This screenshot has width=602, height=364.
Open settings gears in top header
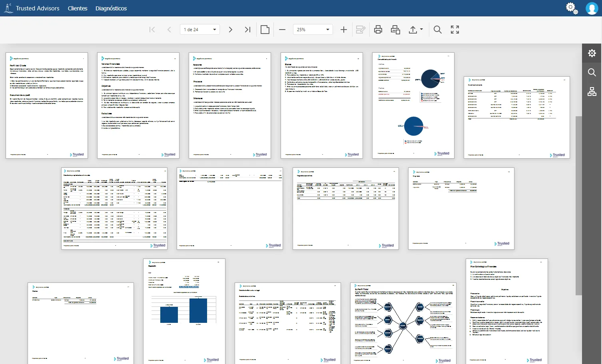pos(572,8)
